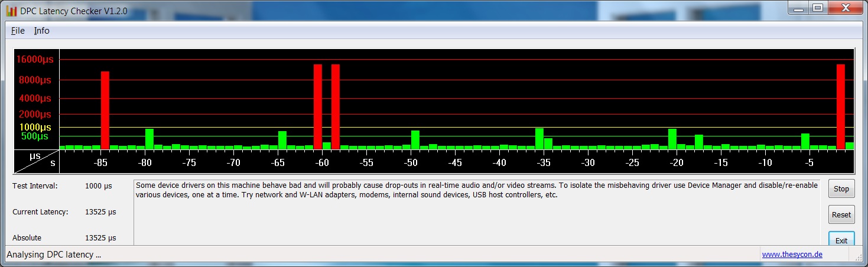Open the Info menu
Screen dimensions: 868x267
41,31
